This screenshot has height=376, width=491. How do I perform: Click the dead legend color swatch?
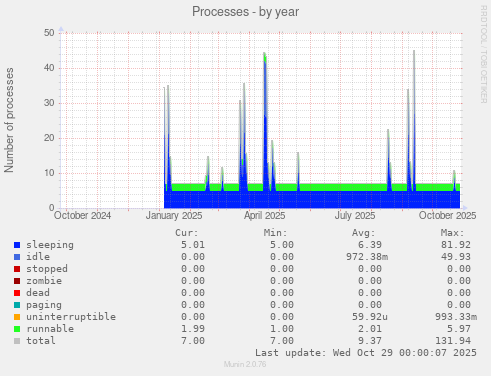(x=17, y=293)
